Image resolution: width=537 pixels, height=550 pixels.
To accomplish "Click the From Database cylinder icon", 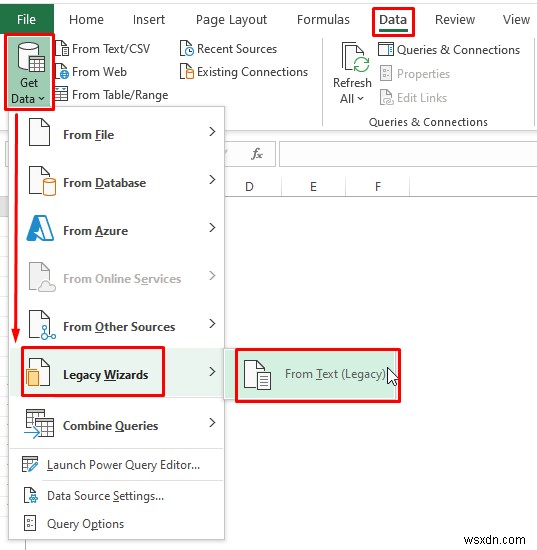I will 42,181.
